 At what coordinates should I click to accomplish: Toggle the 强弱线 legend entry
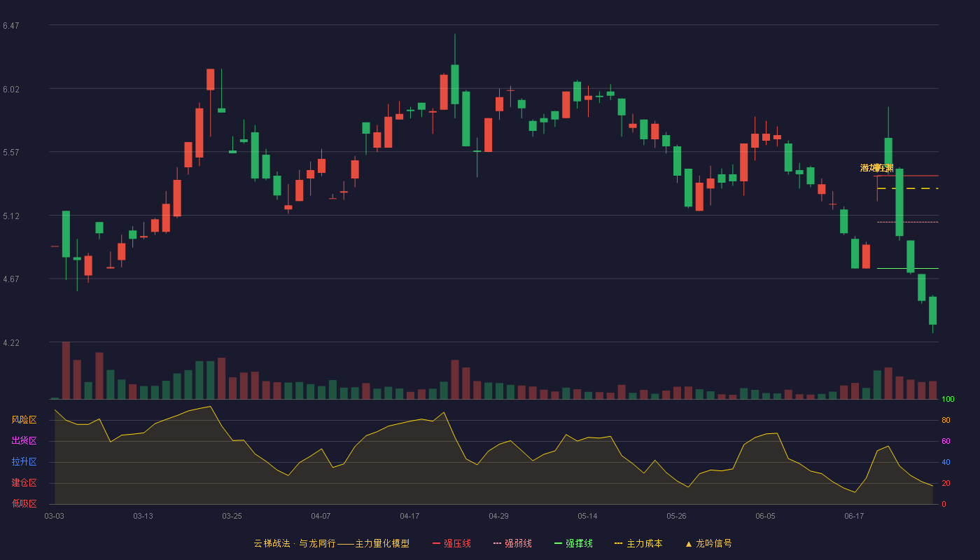click(512, 543)
